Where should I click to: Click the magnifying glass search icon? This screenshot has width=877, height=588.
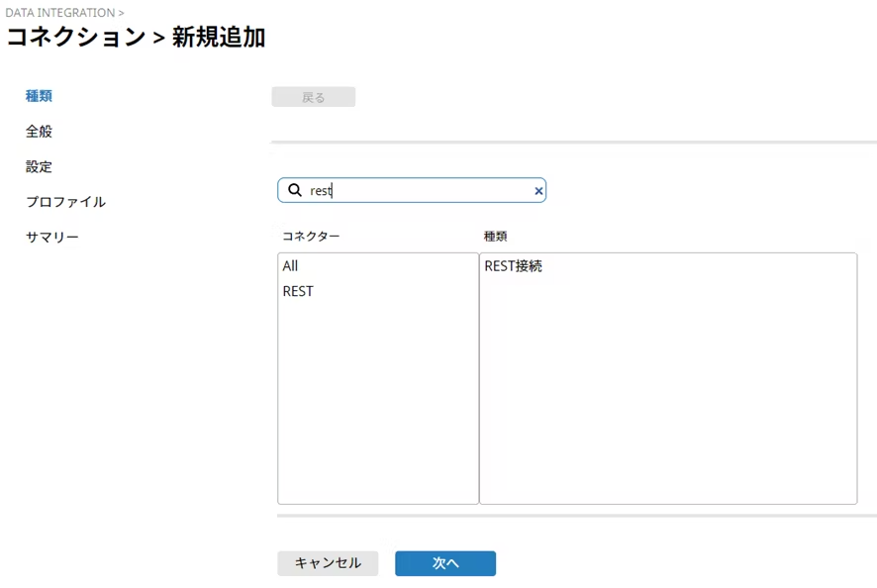tap(294, 190)
